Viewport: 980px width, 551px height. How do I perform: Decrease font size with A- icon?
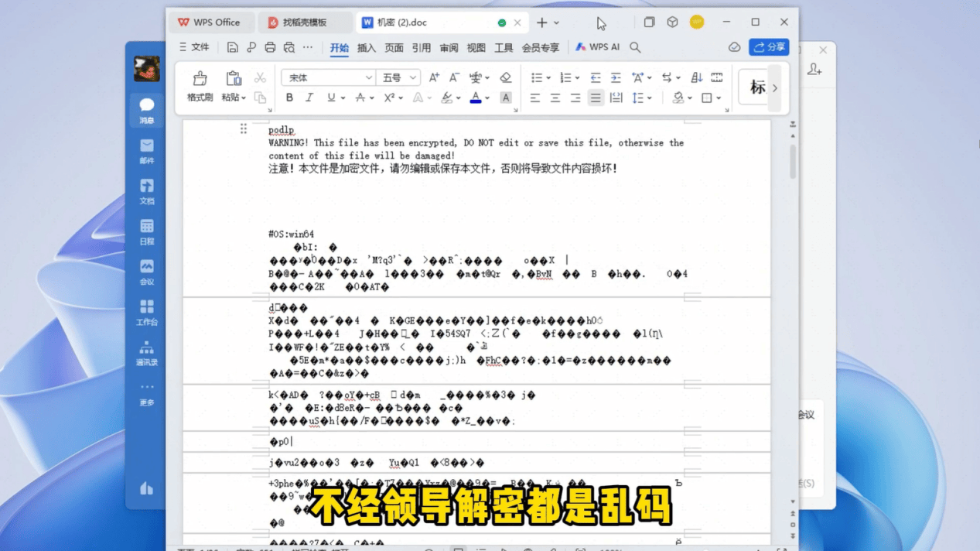[454, 77]
